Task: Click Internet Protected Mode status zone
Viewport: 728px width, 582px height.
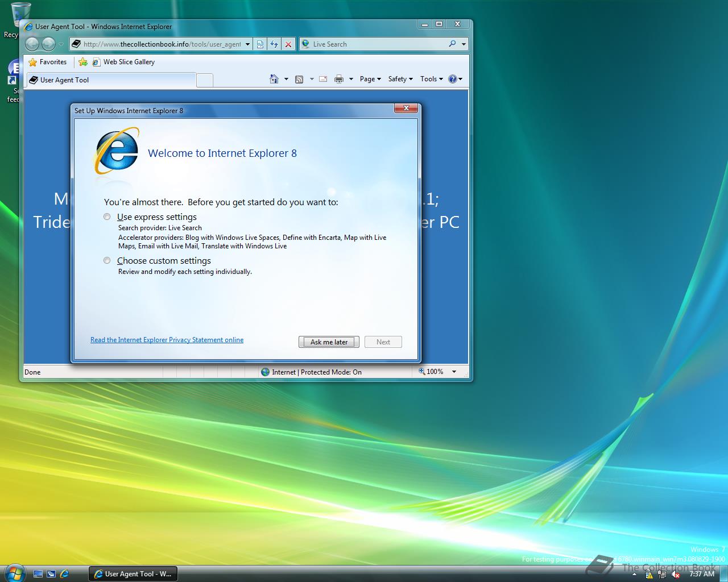Action: (x=311, y=372)
